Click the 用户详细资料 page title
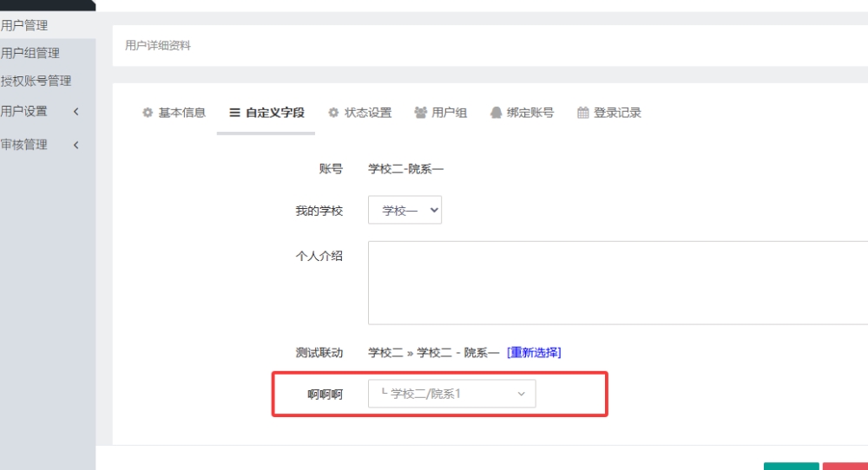 [x=158, y=45]
